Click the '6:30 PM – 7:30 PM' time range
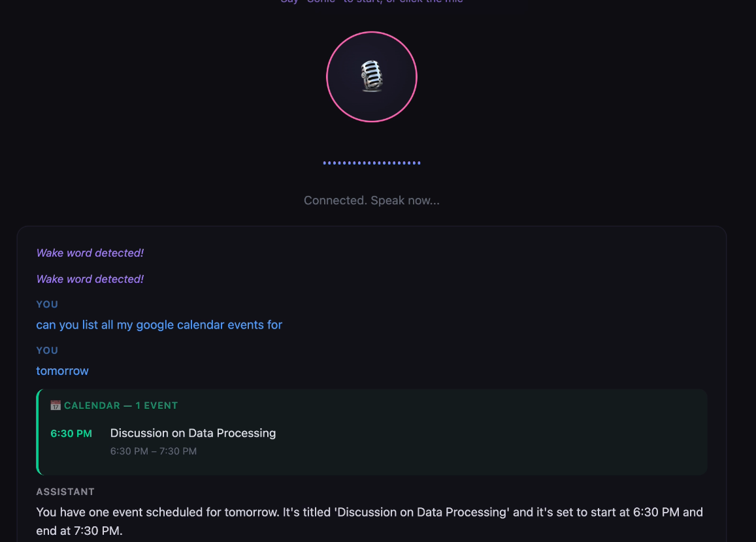756x542 pixels. click(154, 451)
